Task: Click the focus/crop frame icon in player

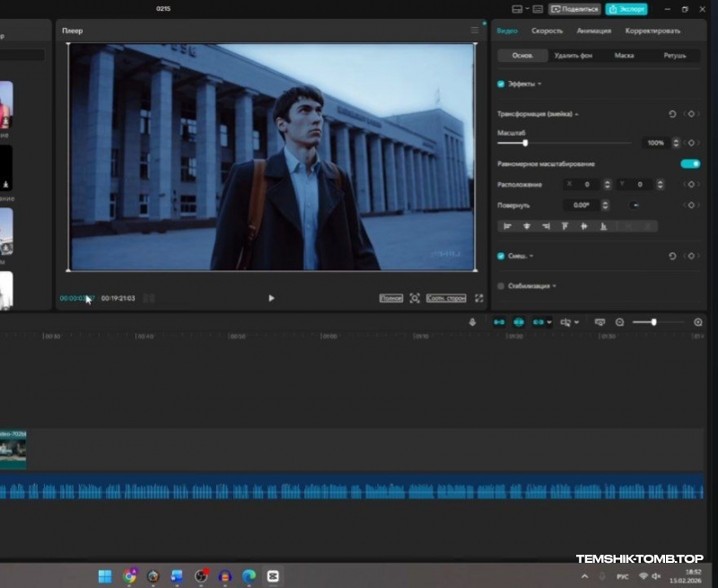Action: pos(415,298)
